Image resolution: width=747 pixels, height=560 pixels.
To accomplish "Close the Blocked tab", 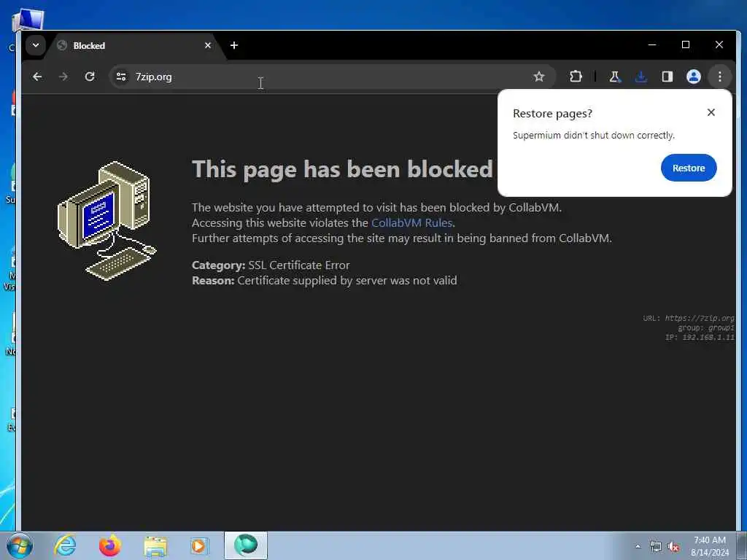I will [x=208, y=45].
